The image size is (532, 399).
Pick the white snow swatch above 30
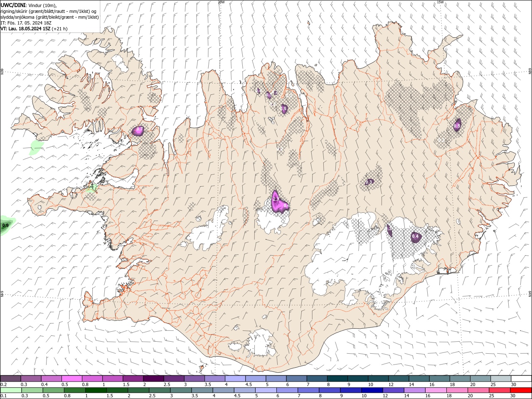coord(521,379)
